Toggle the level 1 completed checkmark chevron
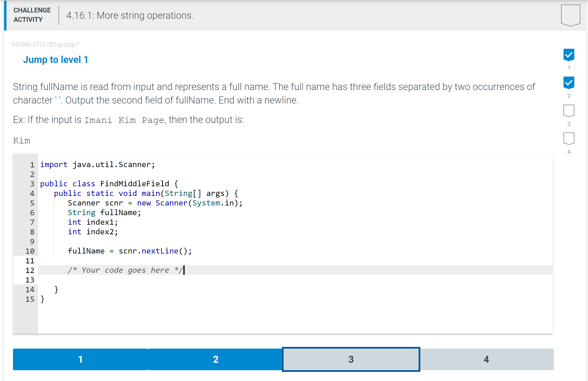 pos(569,55)
